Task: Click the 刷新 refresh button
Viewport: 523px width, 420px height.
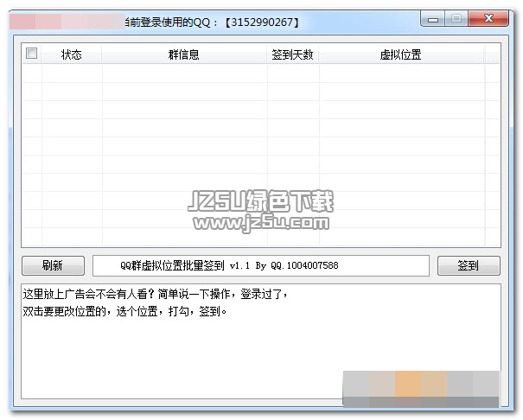Action: pyautogui.click(x=53, y=265)
